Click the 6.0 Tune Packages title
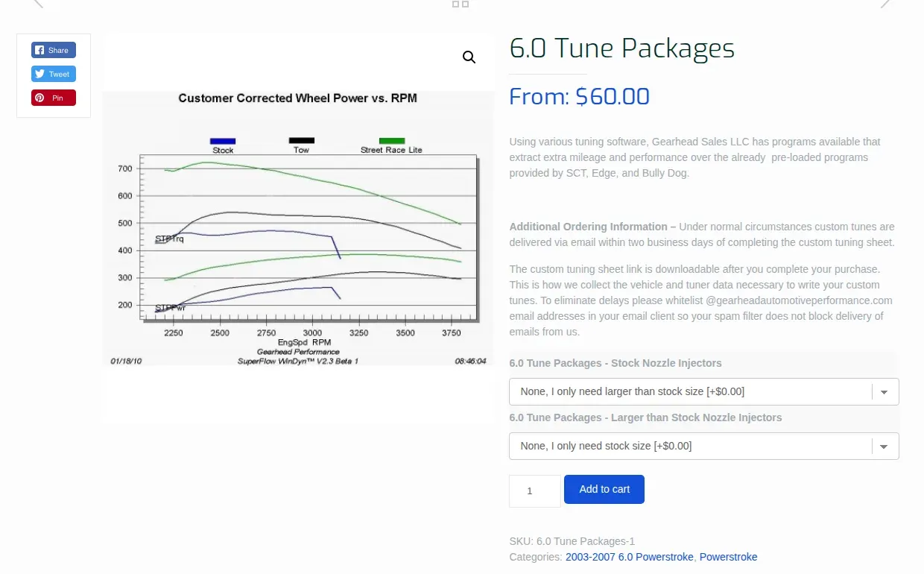 622,48
